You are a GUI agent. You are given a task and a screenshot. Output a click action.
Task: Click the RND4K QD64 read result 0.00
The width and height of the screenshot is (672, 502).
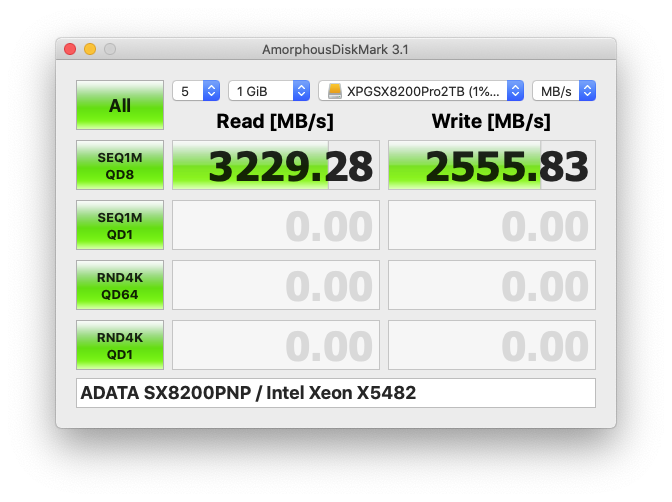click(276, 285)
